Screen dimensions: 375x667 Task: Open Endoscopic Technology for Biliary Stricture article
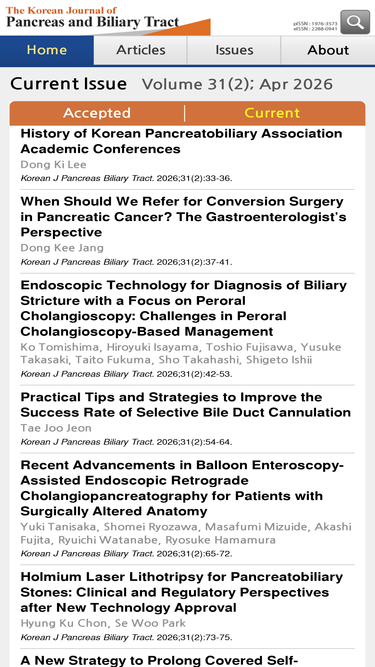[x=184, y=308]
